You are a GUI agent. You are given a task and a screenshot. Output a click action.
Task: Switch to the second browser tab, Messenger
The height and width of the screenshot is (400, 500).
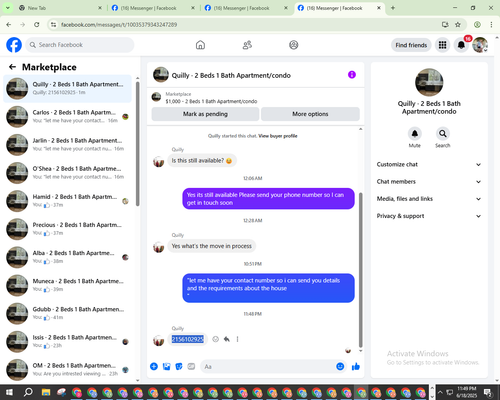click(153, 8)
